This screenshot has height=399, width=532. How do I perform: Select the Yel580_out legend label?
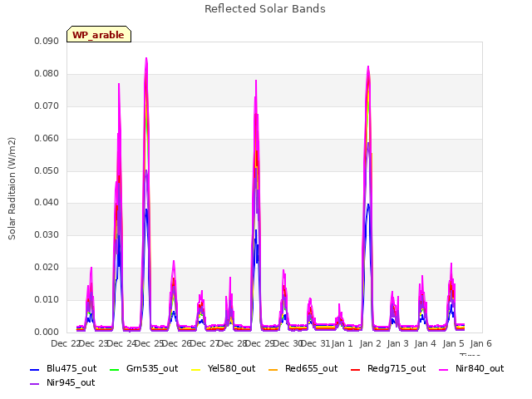231,369
